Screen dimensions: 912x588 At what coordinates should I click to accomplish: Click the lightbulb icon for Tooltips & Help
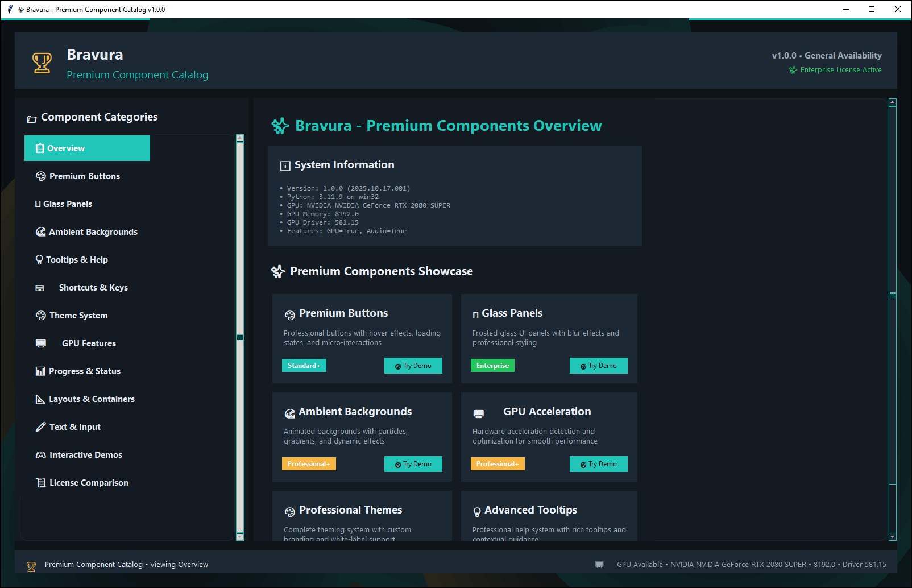click(x=39, y=259)
